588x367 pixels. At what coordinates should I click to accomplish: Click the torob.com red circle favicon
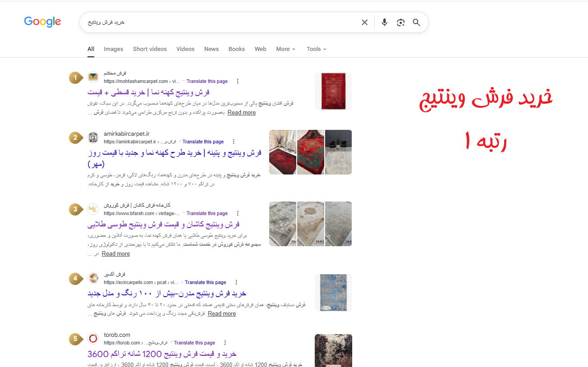[93, 339]
